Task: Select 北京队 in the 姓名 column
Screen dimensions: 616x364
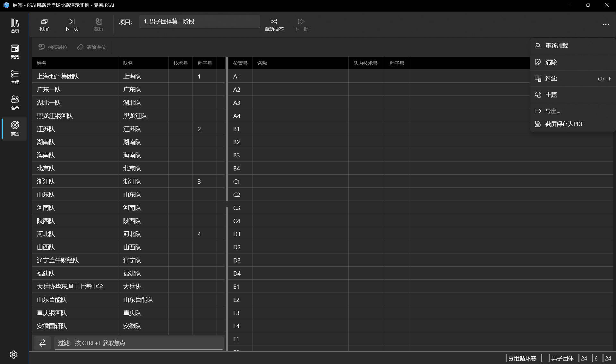Action: point(75,168)
